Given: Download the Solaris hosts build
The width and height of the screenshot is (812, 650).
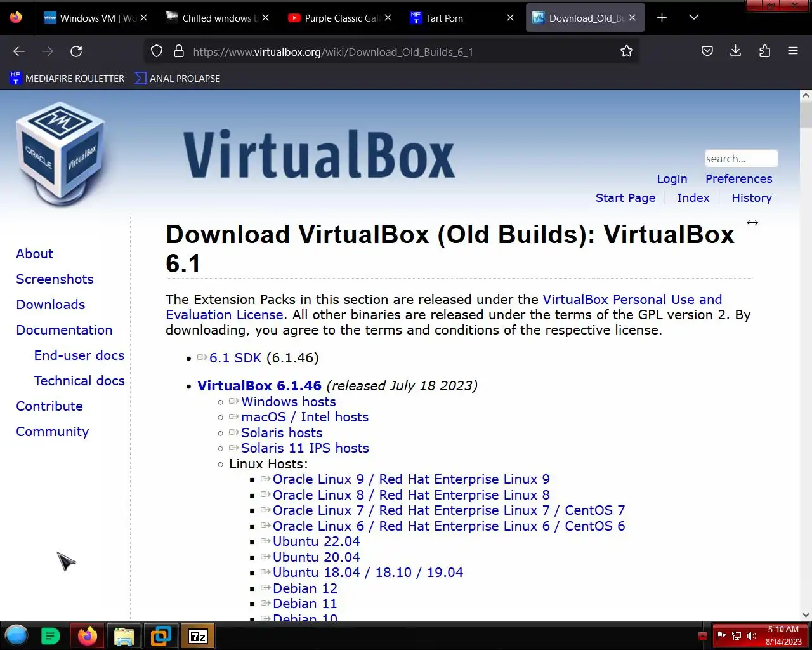Looking at the screenshot, I should (282, 433).
